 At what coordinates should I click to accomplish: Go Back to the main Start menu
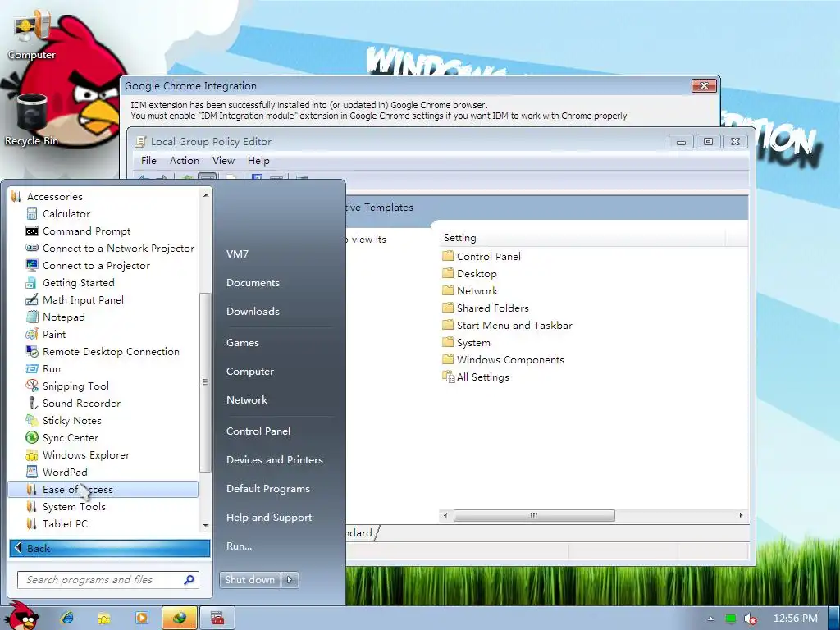(110, 548)
